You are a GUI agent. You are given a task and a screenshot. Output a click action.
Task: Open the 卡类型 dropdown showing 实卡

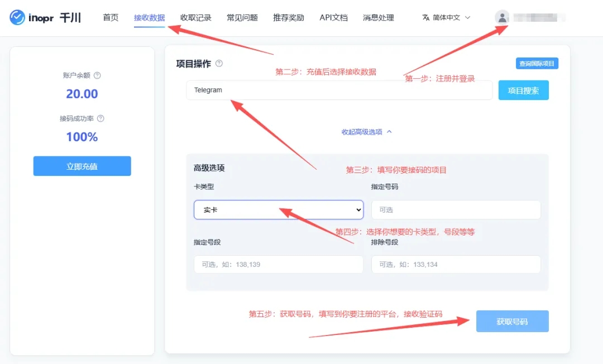(x=278, y=210)
